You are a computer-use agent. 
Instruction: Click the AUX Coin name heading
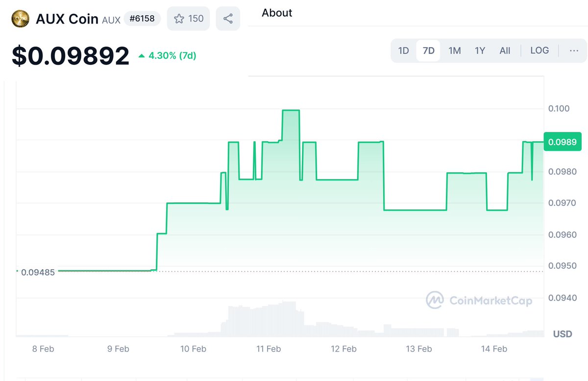(67, 19)
